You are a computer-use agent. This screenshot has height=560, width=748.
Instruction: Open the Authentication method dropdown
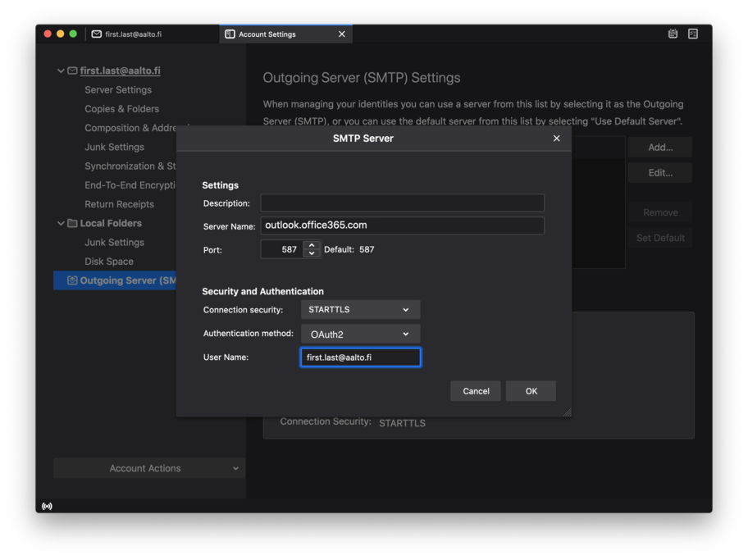pyautogui.click(x=360, y=335)
